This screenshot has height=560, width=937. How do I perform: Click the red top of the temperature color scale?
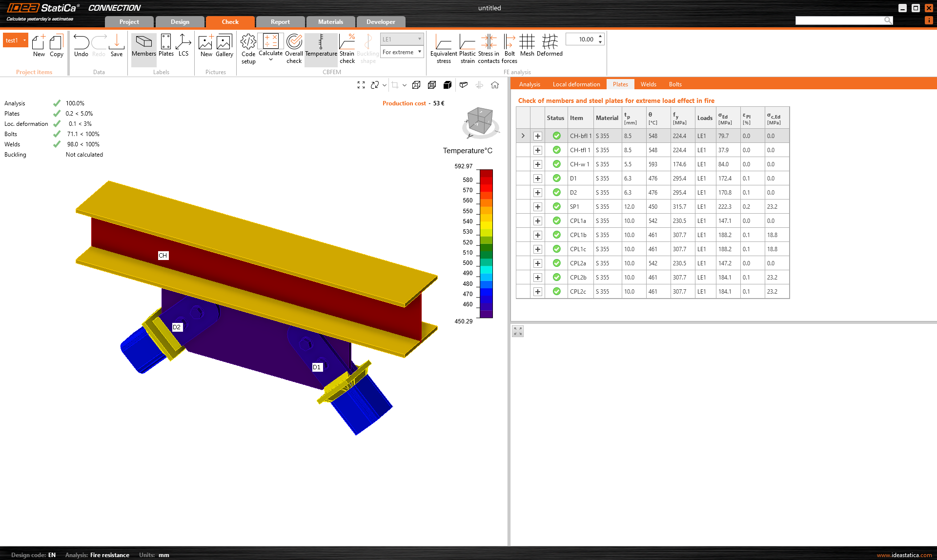click(x=486, y=174)
